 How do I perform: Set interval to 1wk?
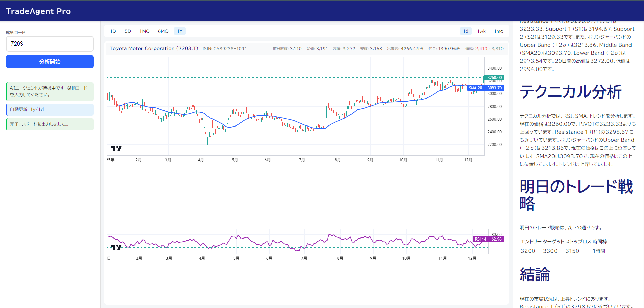[481, 31]
